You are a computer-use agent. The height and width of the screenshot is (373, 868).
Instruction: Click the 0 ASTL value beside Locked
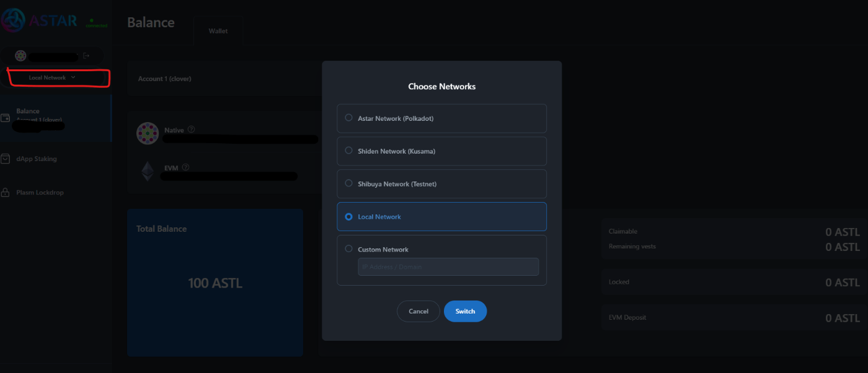843,283
